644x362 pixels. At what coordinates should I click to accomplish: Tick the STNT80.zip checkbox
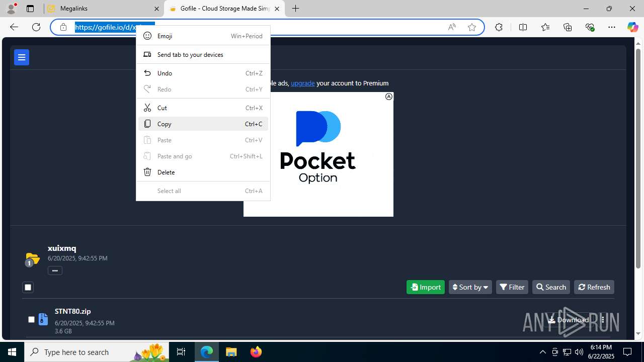pos(31,319)
